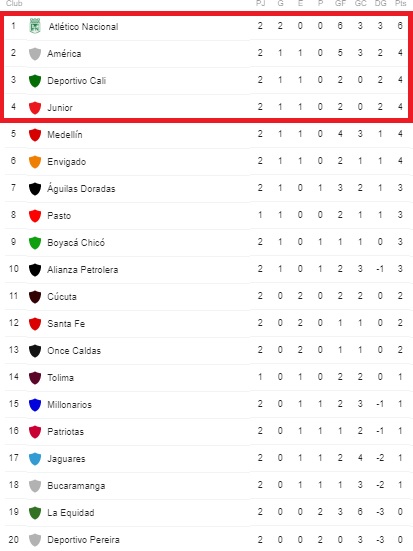The width and height of the screenshot is (413, 551).
Task: Click the Atlético Nacional club crest
Action: pos(35,26)
